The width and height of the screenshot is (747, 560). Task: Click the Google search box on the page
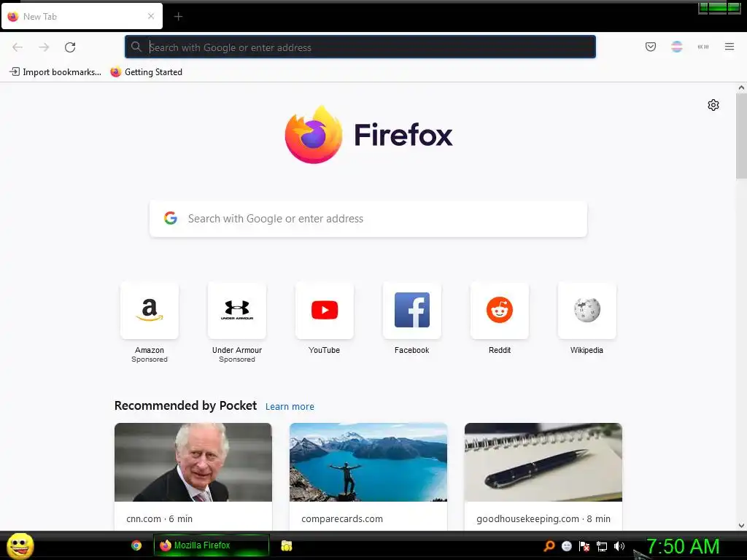point(368,219)
